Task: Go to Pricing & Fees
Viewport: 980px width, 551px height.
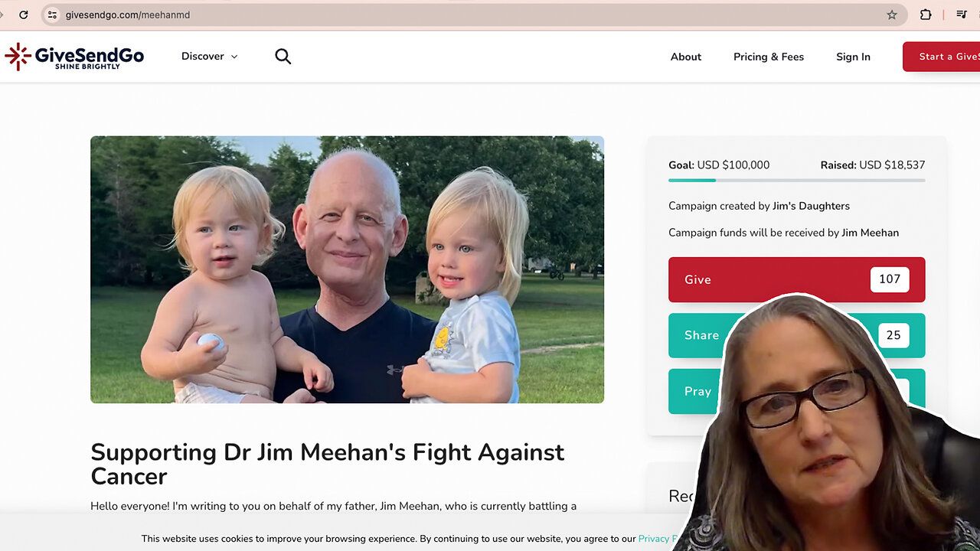Action: click(769, 57)
